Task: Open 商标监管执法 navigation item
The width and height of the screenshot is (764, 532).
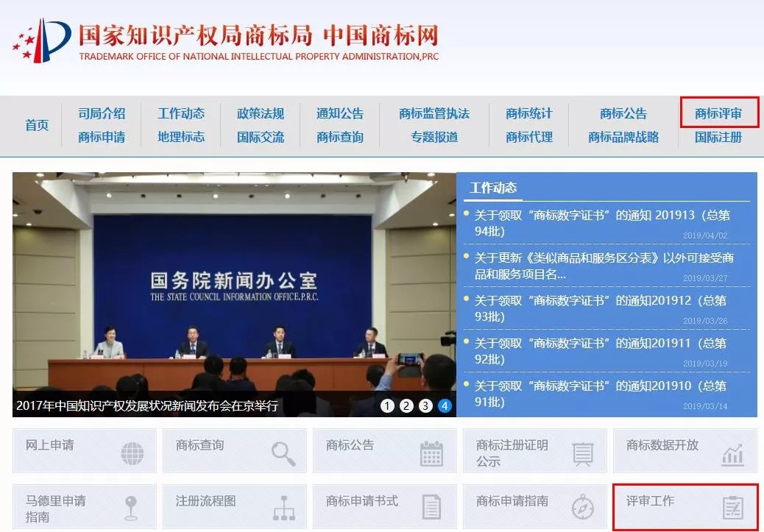Action: (x=434, y=113)
